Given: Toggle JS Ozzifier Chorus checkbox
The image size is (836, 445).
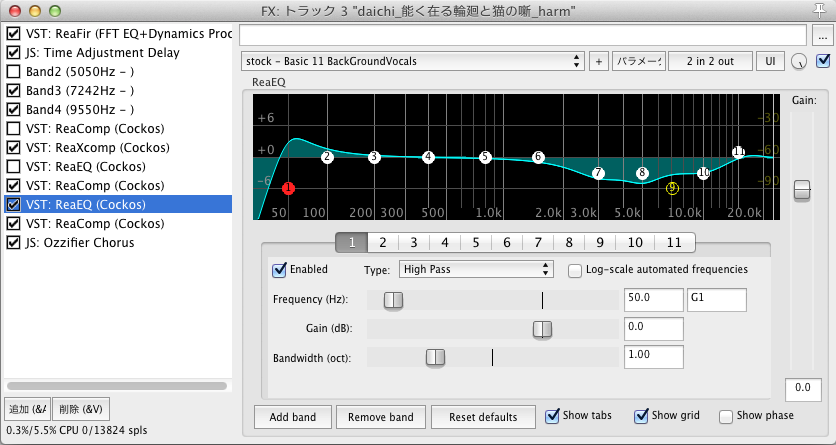Looking at the screenshot, I should click(13, 243).
